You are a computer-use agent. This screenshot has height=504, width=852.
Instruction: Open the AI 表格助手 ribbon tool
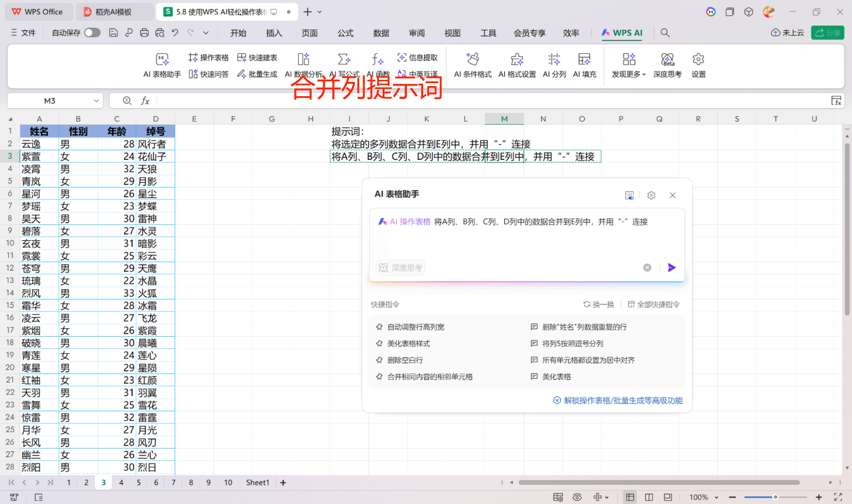[x=162, y=66]
